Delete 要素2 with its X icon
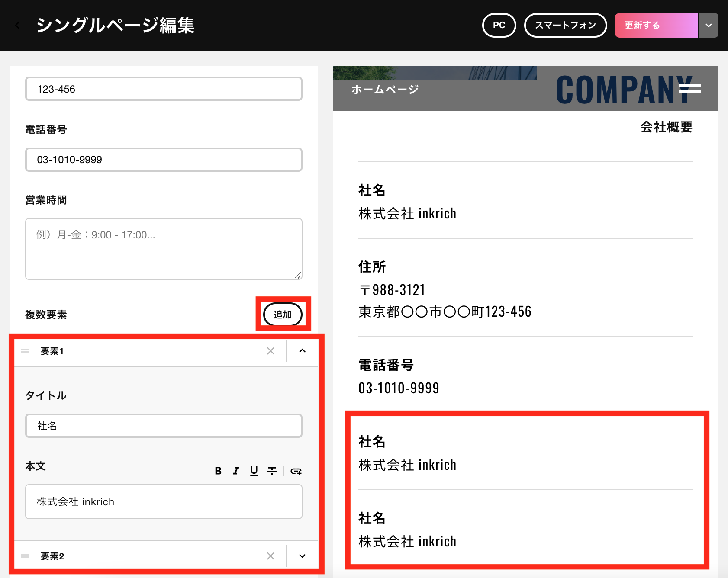The image size is (728, 578). point(271,556)
